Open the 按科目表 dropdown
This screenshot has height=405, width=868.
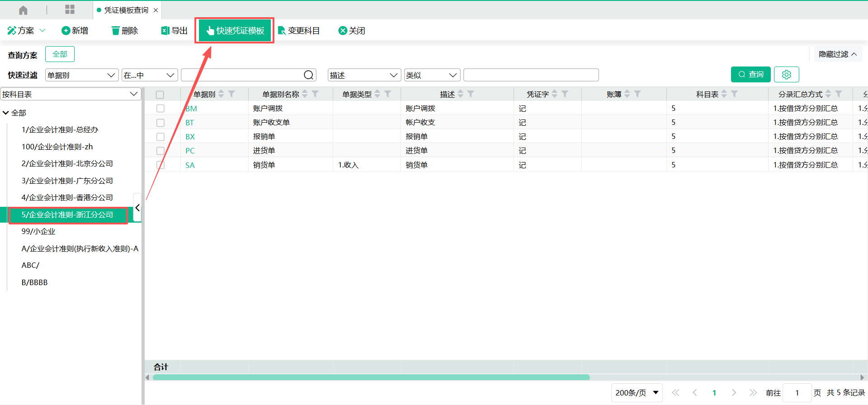tap(71, 94)
